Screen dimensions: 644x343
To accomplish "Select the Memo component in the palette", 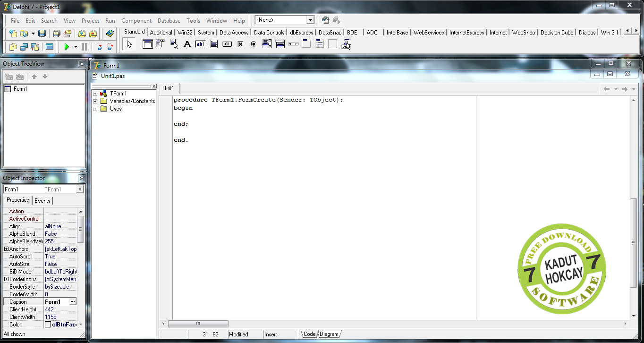I will point(214,44).
